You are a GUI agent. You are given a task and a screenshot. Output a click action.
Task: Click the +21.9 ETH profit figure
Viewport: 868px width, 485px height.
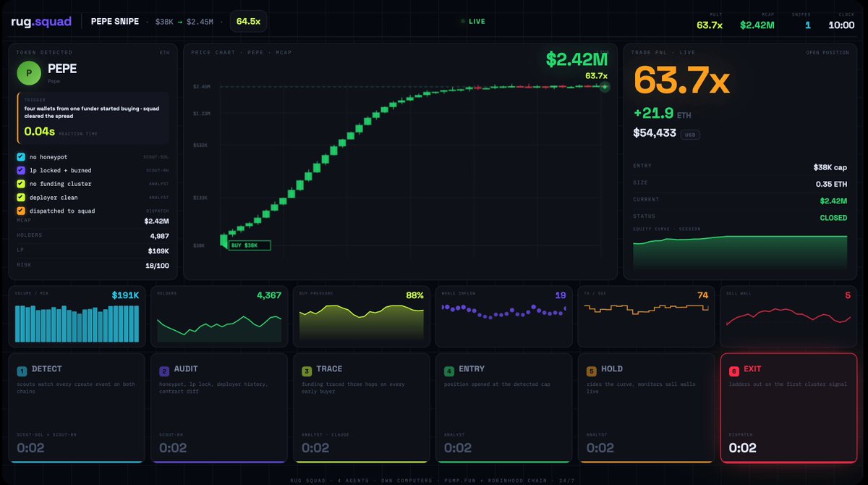point(664,113)
